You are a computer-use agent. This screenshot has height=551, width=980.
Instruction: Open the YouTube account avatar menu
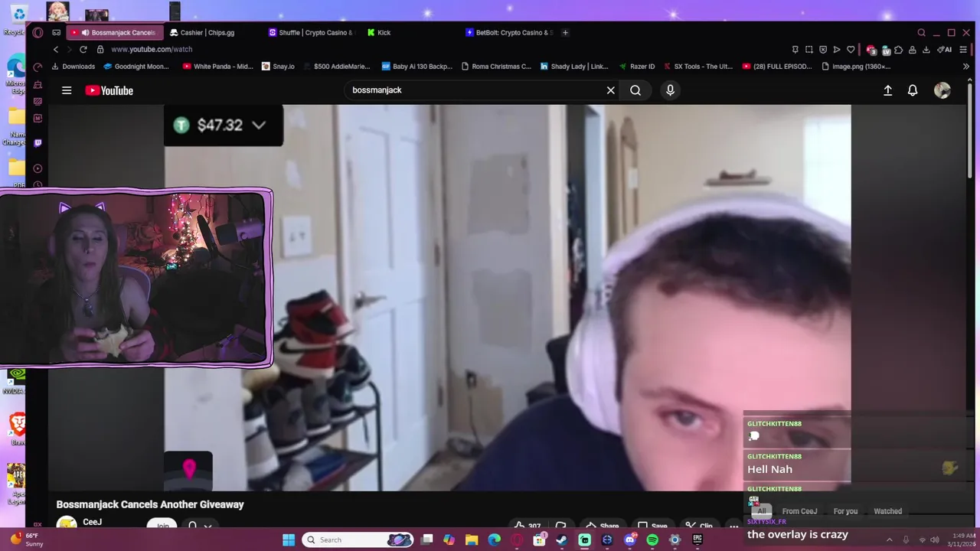click(x=942, y=90)
